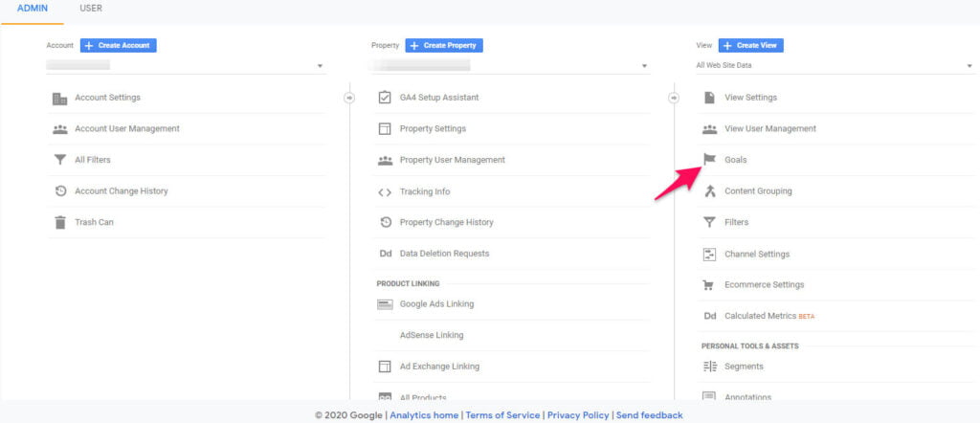Click the Create Property button
This screenshot has width=980, height=423.
tap(444, 46)
